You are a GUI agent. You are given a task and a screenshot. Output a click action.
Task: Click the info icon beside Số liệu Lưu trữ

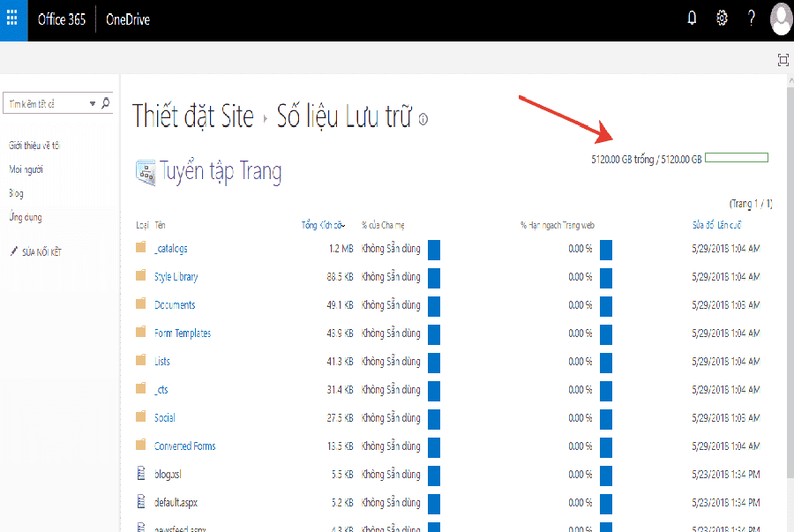point(423,120)
